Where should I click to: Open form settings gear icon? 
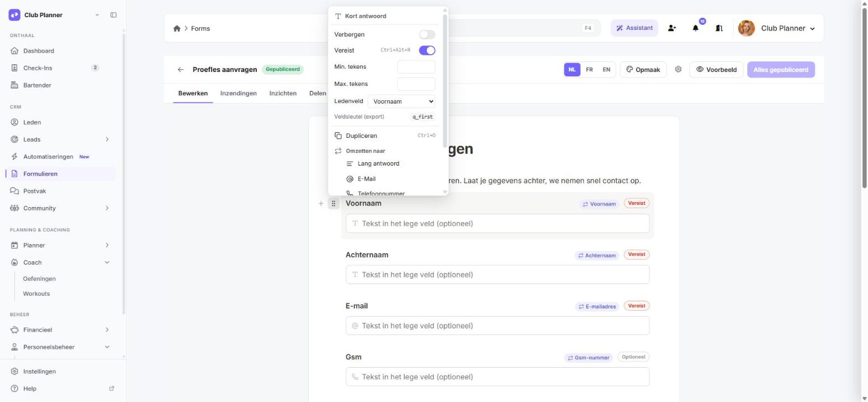[x=678, y=70]
